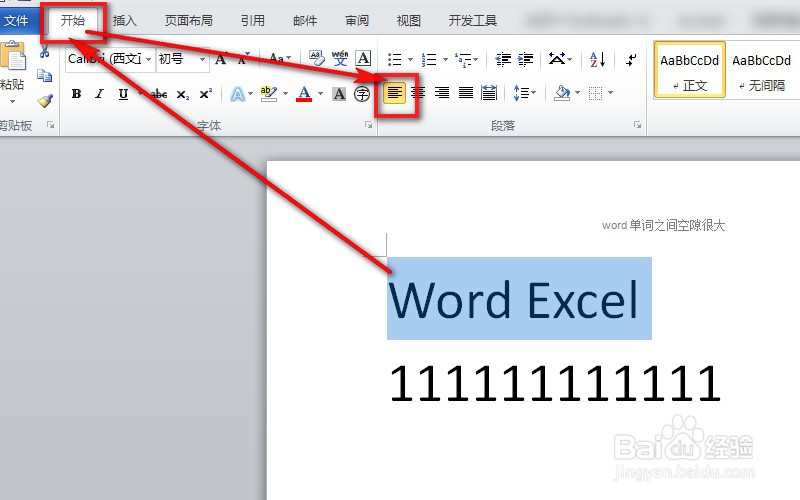Apply paragraph shading paint bucket
Image resolution: width=800 pixels, height=500 pixels.
[562, 93]
